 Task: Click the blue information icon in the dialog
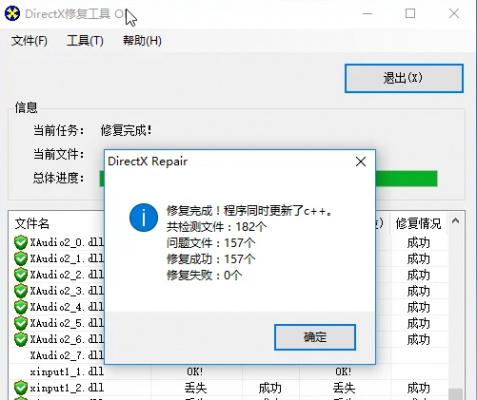(143, 218)
